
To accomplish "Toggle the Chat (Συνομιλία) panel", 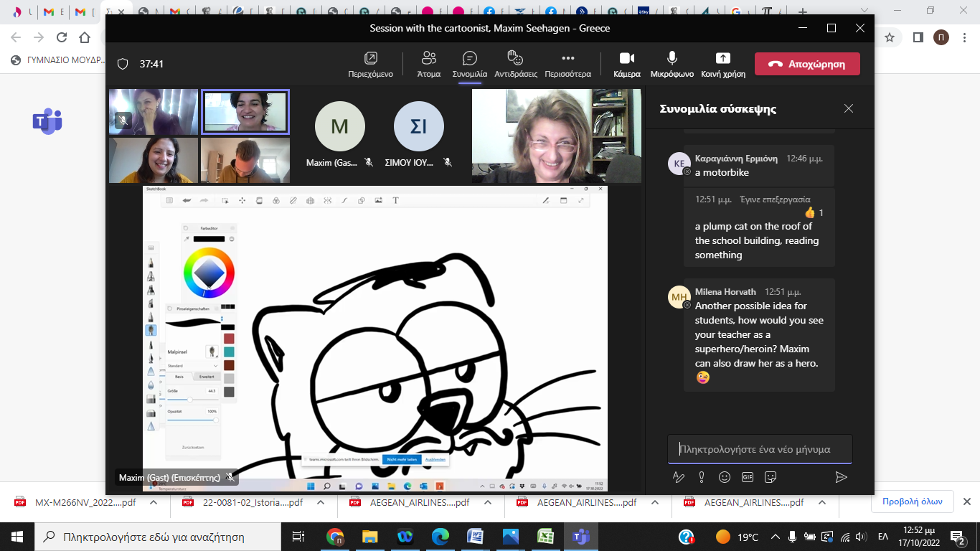I will (469, 64).
